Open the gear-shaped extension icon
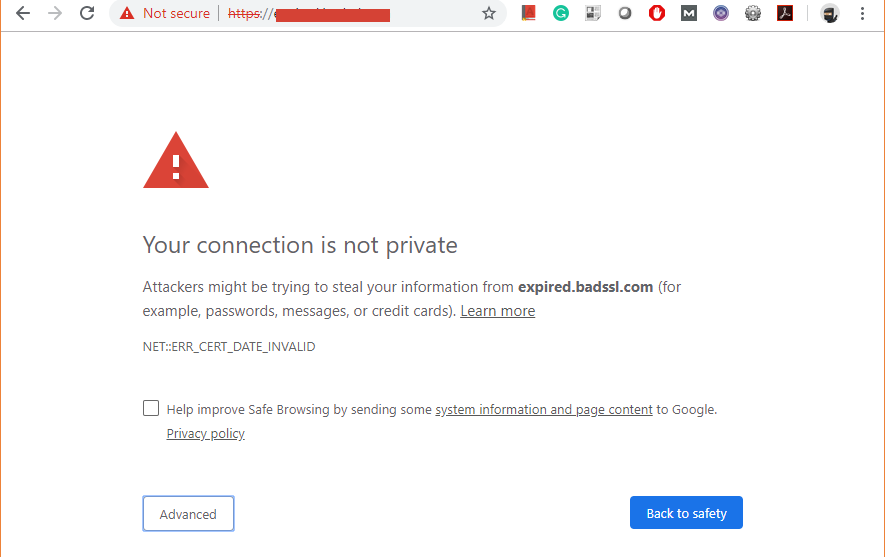 [753, 14]
